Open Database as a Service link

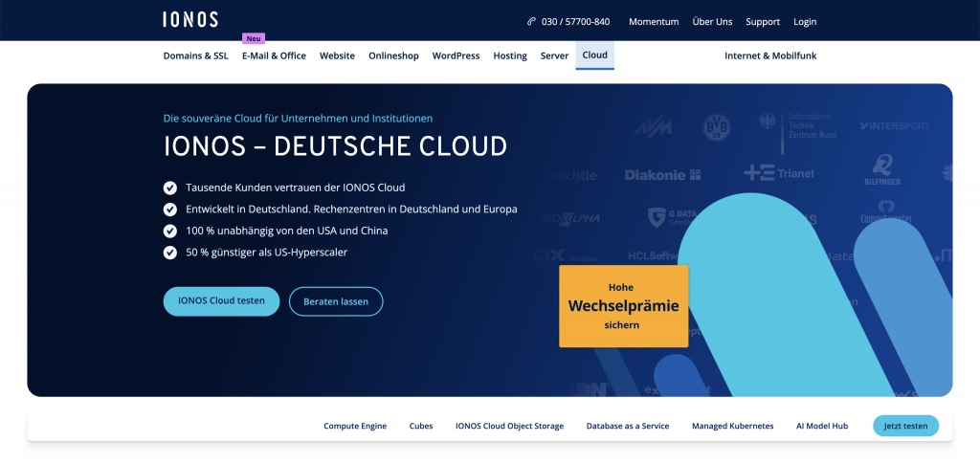(x=628, y=426)
